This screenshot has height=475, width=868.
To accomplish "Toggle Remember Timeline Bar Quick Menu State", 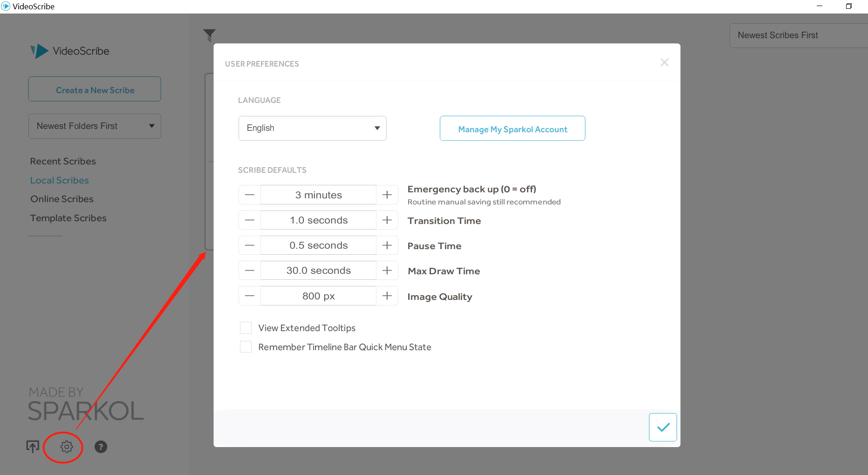I will (x=246, y=347).
